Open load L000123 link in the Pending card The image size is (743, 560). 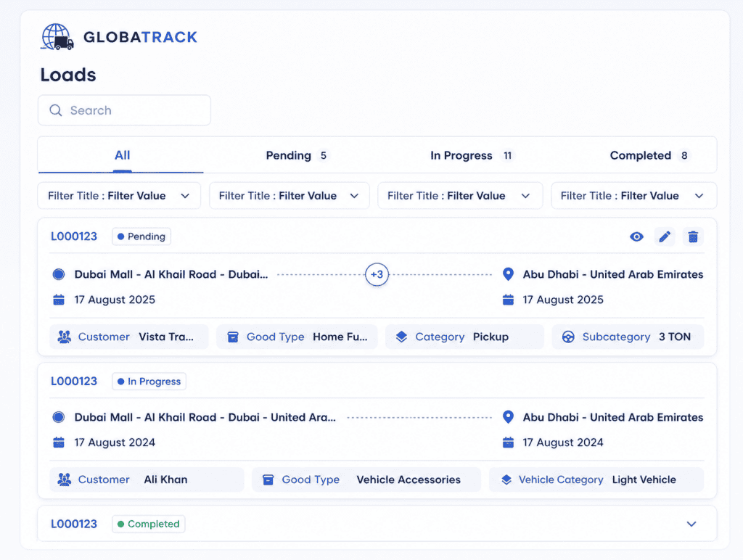(x=74, y=236)
